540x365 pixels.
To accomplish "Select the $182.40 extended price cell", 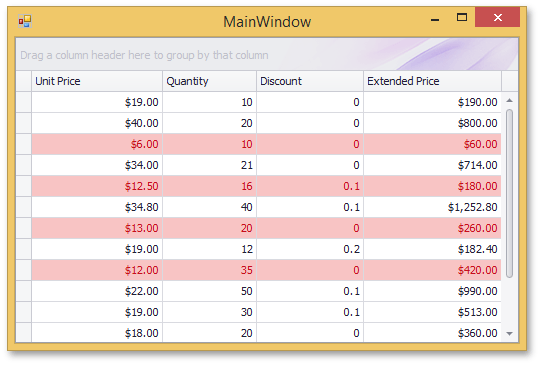I will tap(432, 249).
